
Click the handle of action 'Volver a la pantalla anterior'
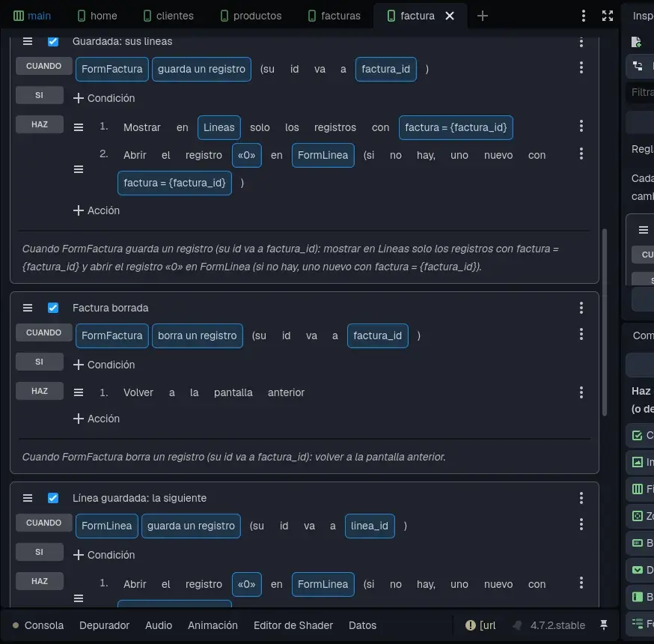(x=79, y=392)
